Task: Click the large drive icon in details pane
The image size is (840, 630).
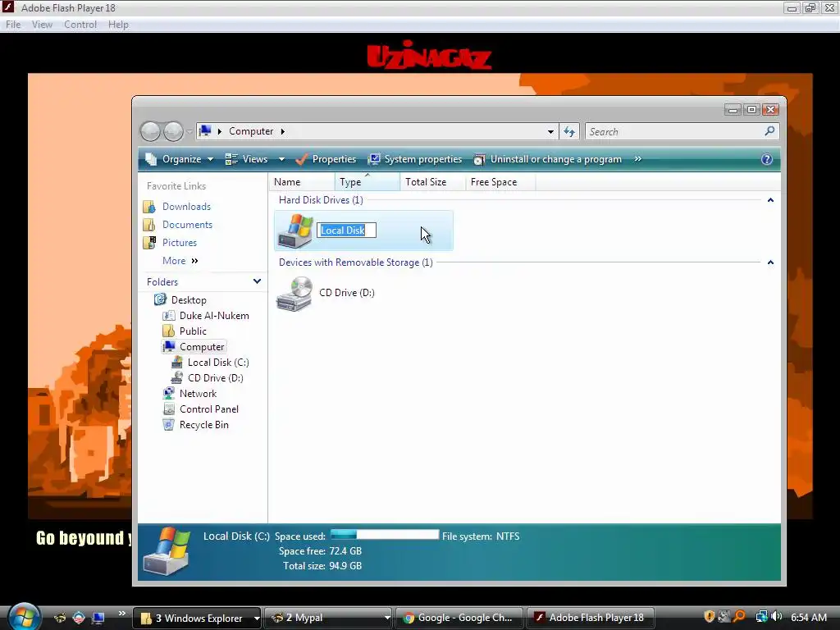Action: click(167, 551)
